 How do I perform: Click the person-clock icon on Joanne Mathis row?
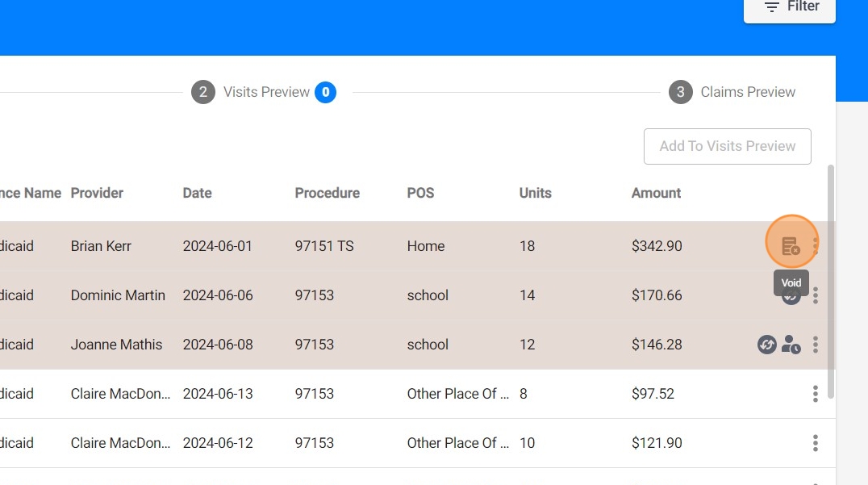(791, 345)
